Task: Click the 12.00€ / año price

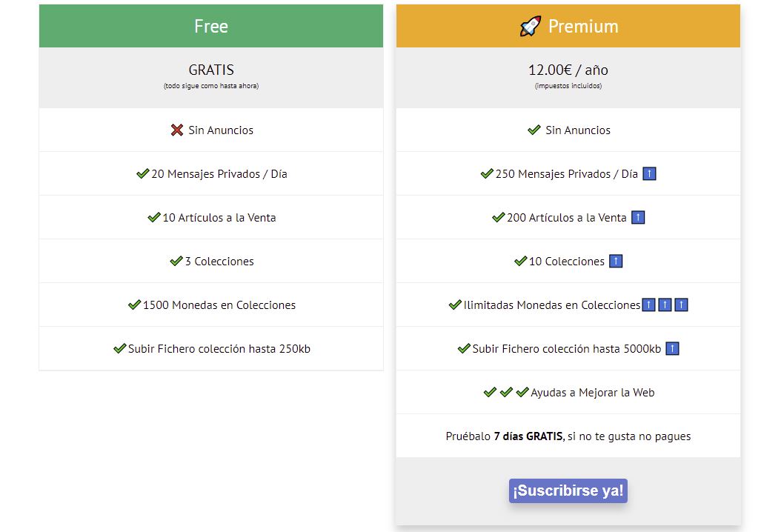Action: tap(568, 70)
